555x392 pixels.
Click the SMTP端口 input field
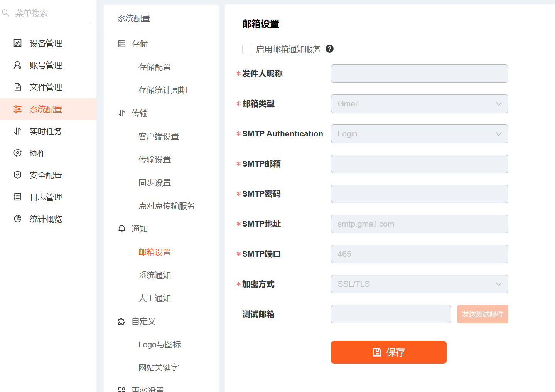419,254
